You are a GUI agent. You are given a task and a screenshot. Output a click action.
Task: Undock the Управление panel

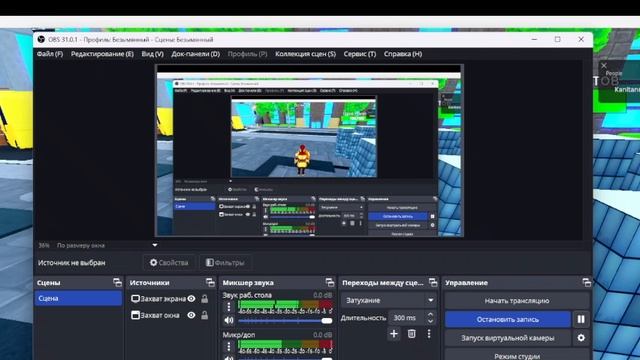586,282
